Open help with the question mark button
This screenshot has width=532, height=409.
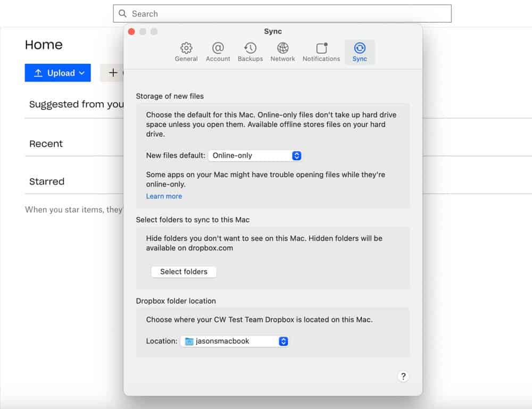(x=403, y=377)
